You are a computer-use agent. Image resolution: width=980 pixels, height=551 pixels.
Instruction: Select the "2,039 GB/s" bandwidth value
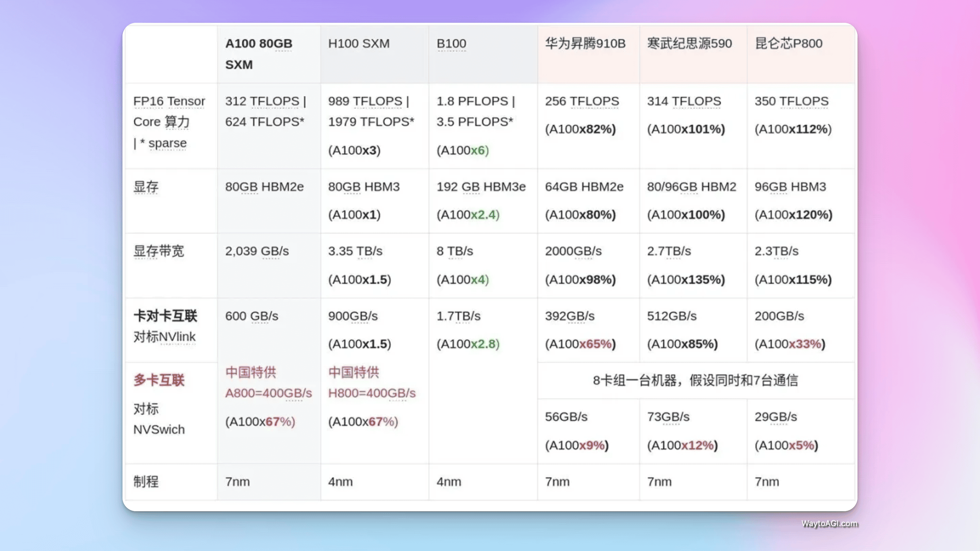[257, 251]
